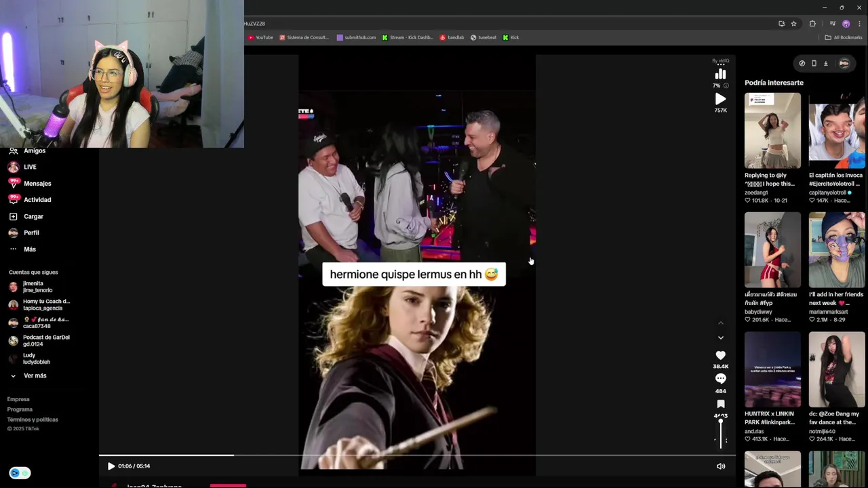Open Chrome three-dot menu
Viewport: 868px width, 488px height.
point(859,24)
